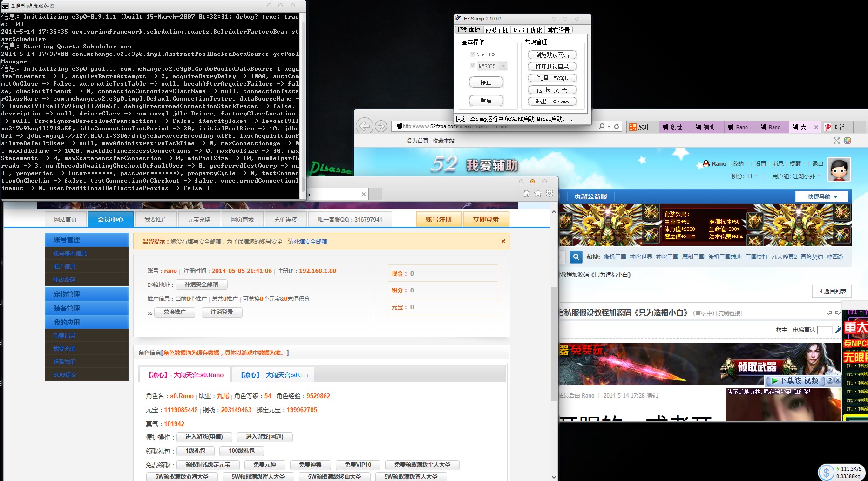
Task: Click the favorites star icon in front browser
Action: [x=538, y=194]
